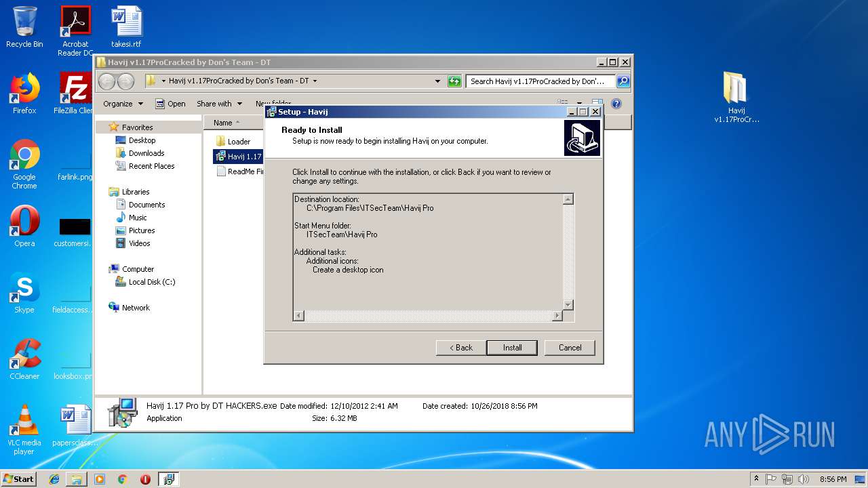This screenshot has width=868, height=488.
Task: Open Recycle Bin on desktop
Action: 24,27
